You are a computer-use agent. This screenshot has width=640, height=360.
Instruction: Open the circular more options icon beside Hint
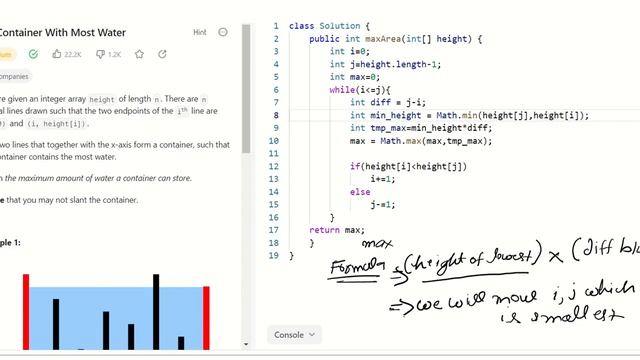pos(223,32)
